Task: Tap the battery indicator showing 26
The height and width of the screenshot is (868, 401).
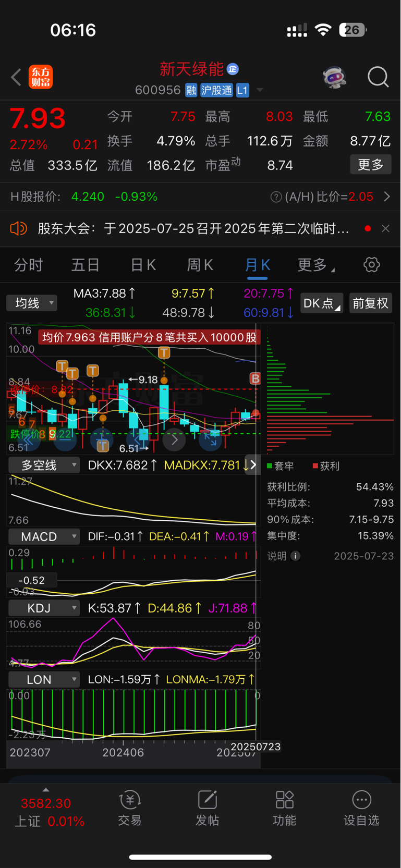Action: pos(353,30)
